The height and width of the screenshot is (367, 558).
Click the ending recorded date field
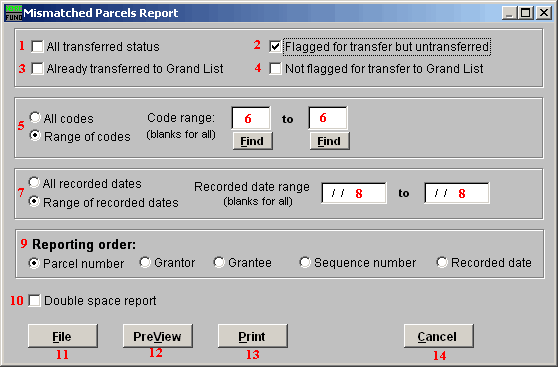coord(457,193)
